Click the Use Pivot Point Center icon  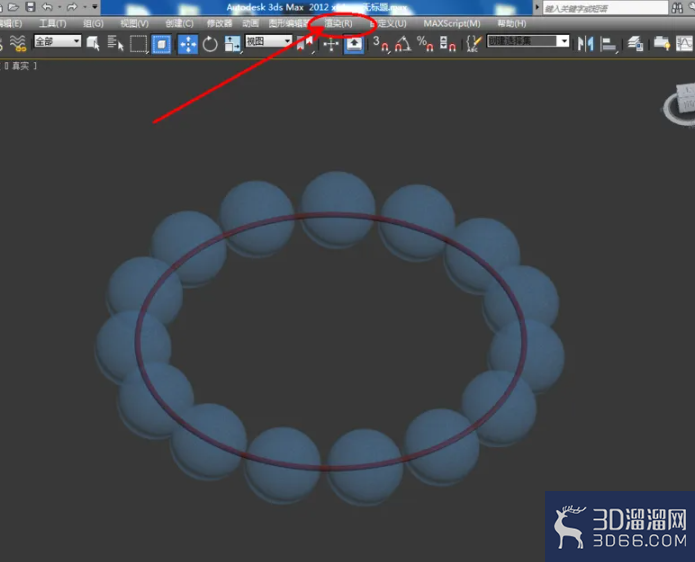pyautogui.click(x=305, y=44)
